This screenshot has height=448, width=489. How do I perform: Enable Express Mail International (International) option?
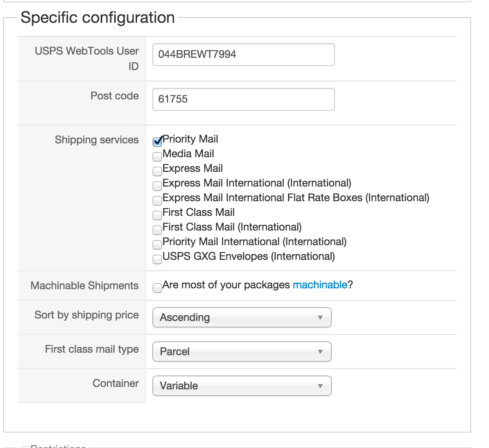tap(157, 186)
